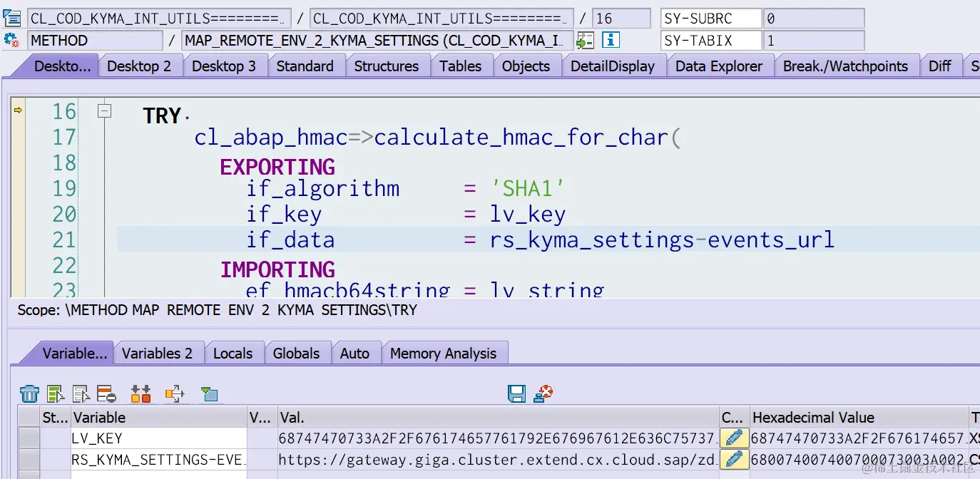Click the orange arrow export icon in variables toolbar
This screenshot has height=479, width=980.
click(175, 393)
